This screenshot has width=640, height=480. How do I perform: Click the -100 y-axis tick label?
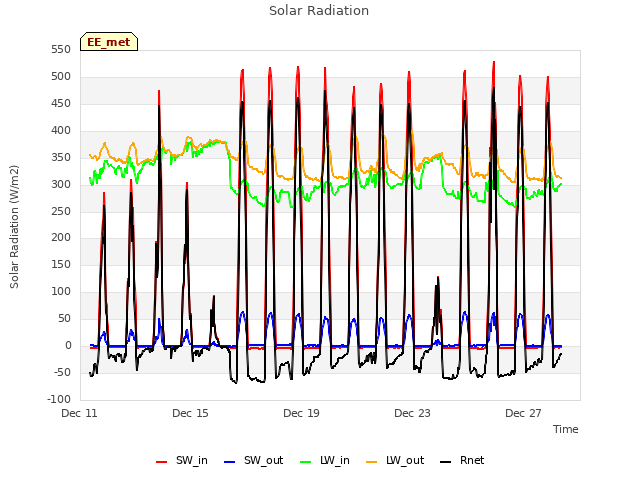coord(59,399)
